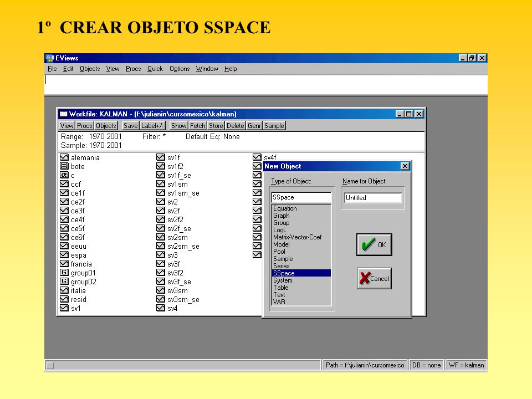Screen dimensions: 532x399
Task: Click the series icon for eeuu
Action: click(64, 245)
